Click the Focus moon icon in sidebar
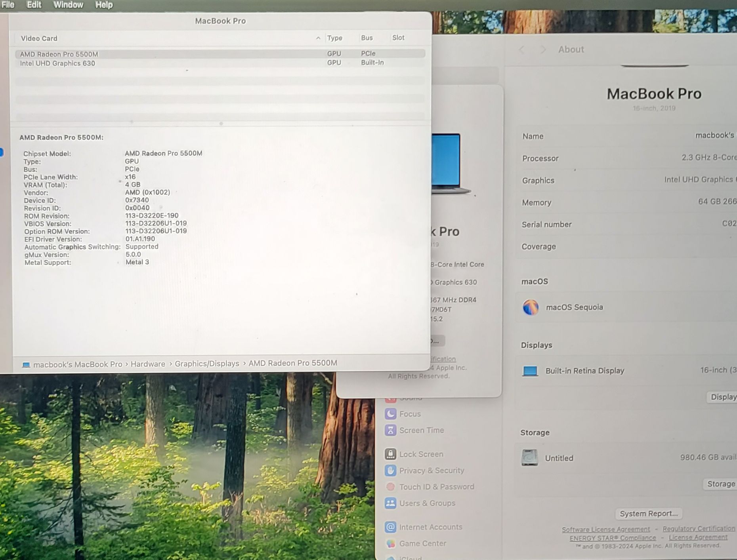The height and width of the screenshot is (560, 737). pos(390,414)
